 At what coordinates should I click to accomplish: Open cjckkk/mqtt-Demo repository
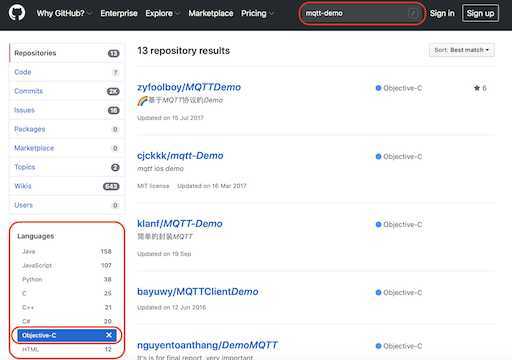click(x=180, y=156)
